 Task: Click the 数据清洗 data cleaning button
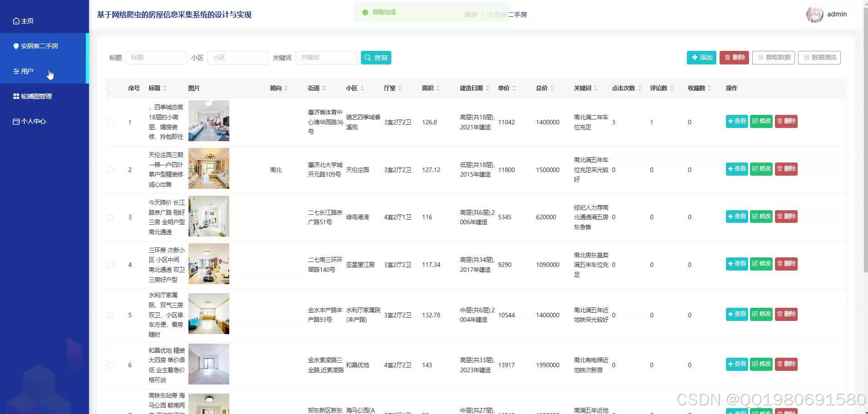(x=819, y=57)
